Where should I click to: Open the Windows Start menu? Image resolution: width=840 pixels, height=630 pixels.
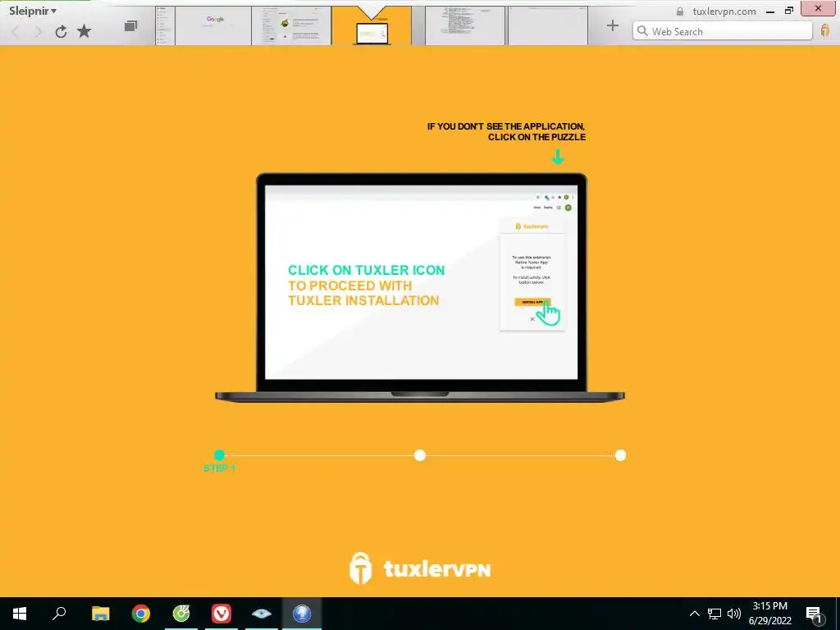click(20, 614)
